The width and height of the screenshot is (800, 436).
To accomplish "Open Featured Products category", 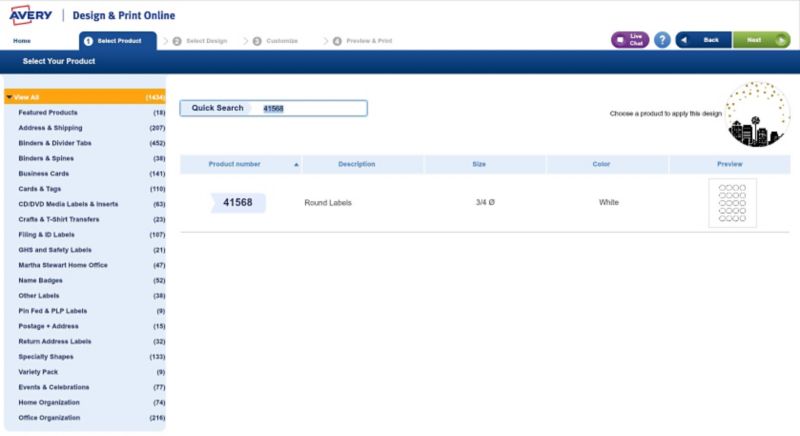I will [48, 112].
